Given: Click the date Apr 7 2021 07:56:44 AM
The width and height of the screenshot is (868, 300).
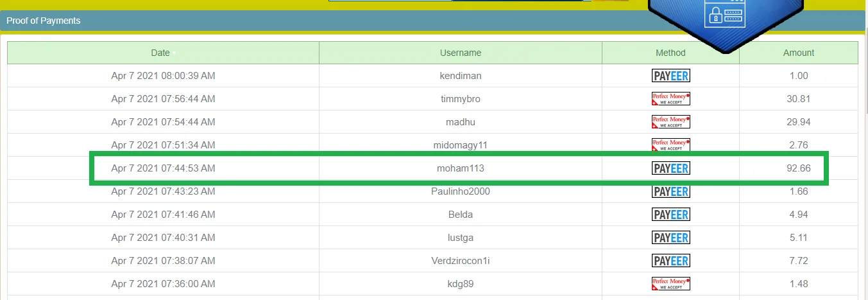Looking at the screenshot, I should (x=163, y=99).
